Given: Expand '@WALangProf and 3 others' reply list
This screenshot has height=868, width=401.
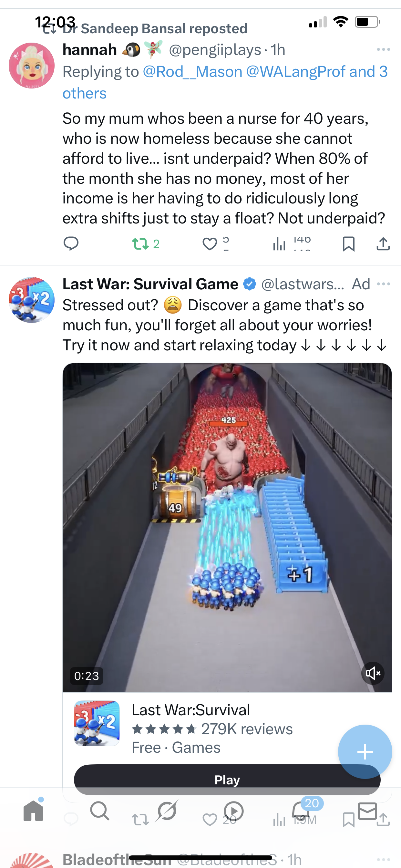Looking at the screenshot, I should click(225, 82).
